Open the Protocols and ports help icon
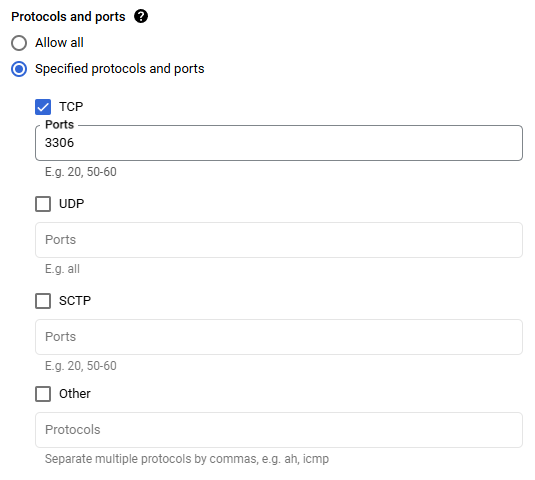 coord(141,16)
